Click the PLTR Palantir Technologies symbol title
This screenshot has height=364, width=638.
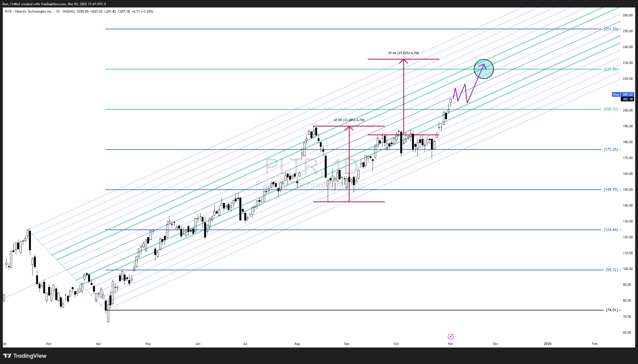coord(28,11)
